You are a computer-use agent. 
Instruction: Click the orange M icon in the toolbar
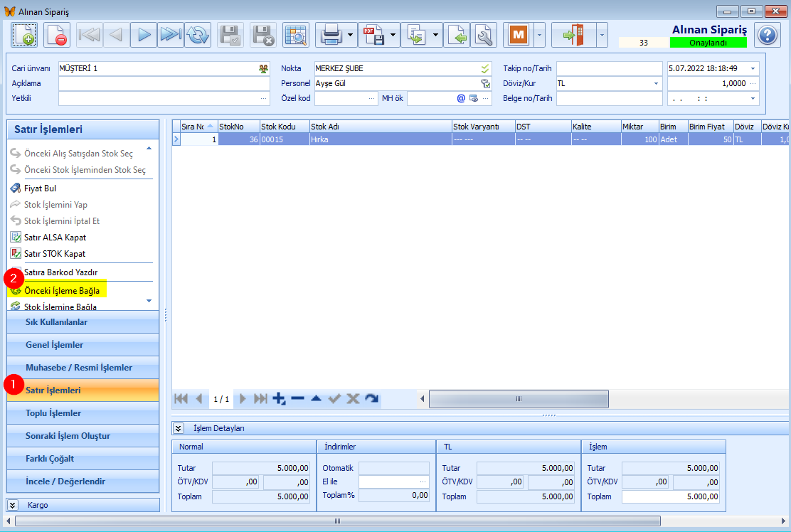coord(518,35)
